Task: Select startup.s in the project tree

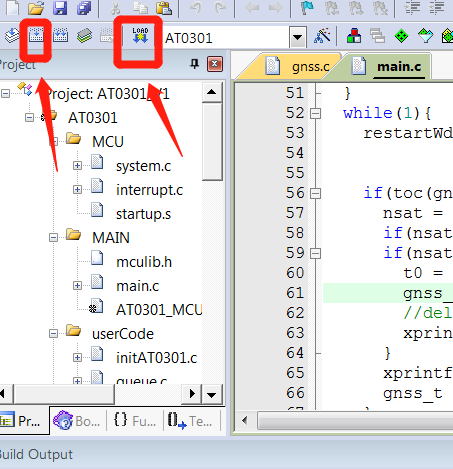Action: 143,214
